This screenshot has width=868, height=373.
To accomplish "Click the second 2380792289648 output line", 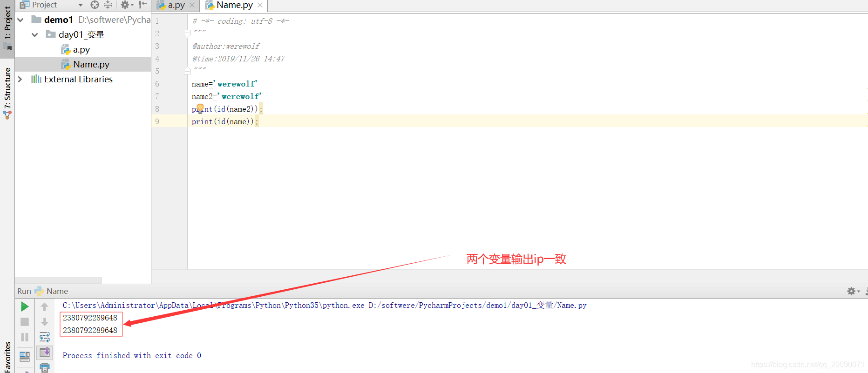I will coord(90,331).
